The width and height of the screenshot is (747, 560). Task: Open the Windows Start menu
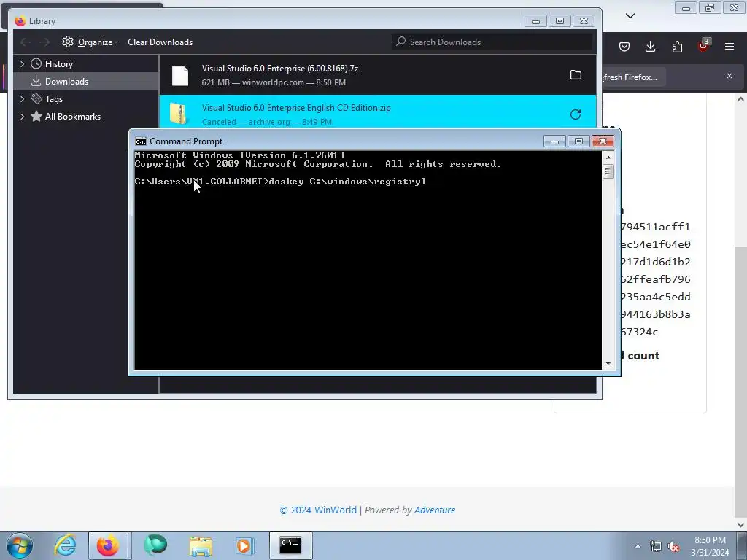coord(20,545)
